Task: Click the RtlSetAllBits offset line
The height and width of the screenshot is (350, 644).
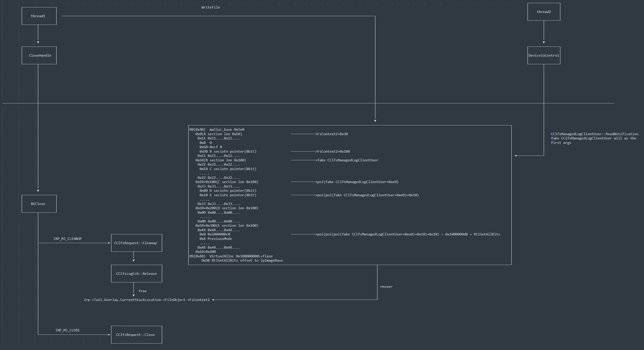Action: (x=242, y=260)
